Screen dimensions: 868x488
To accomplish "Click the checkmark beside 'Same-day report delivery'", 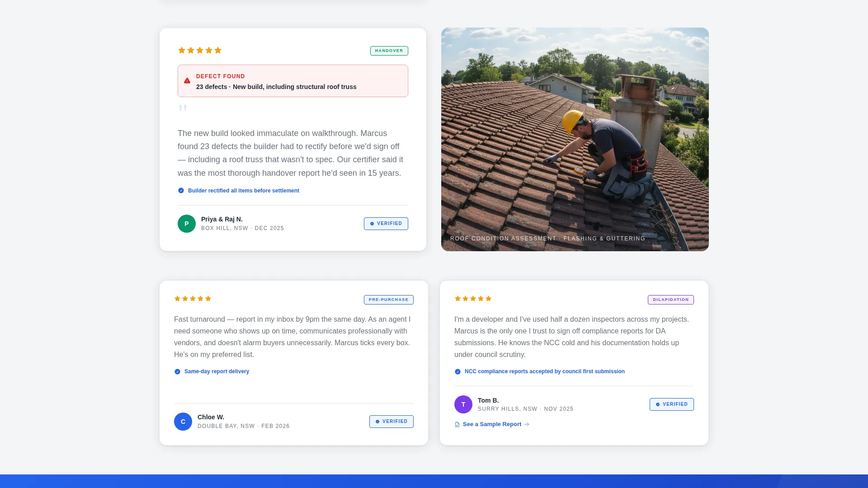I will pos(177,372).
